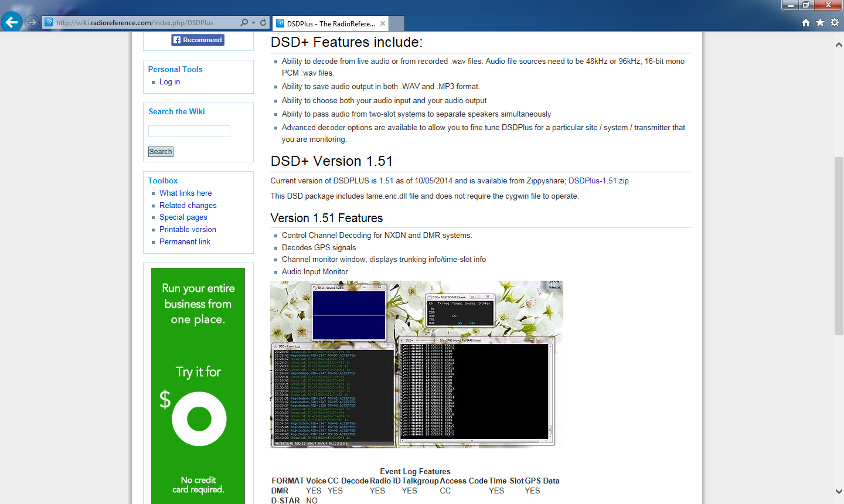Image resolution: width=844 pixels, height=504 pixels.
Task: Select the DSDPlus browser tab
Action: (331, 23)
